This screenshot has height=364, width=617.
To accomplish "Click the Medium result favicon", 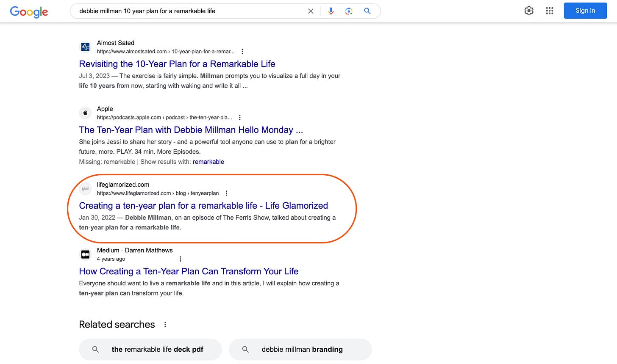I will 85,254.
